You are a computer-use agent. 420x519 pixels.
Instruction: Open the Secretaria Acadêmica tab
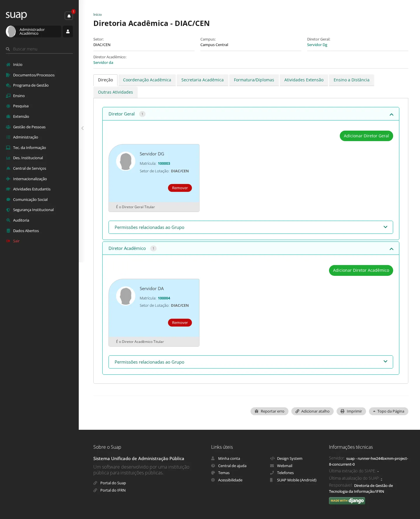202,80
